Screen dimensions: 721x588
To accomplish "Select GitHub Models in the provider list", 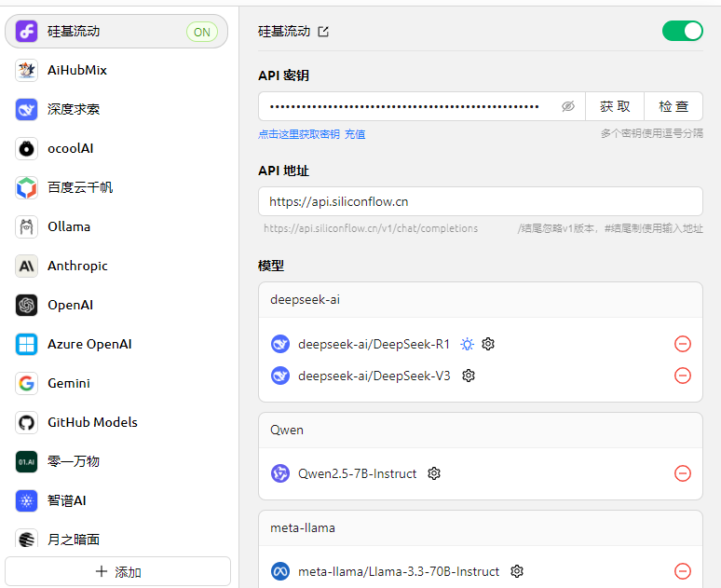I will click(116, 422).
